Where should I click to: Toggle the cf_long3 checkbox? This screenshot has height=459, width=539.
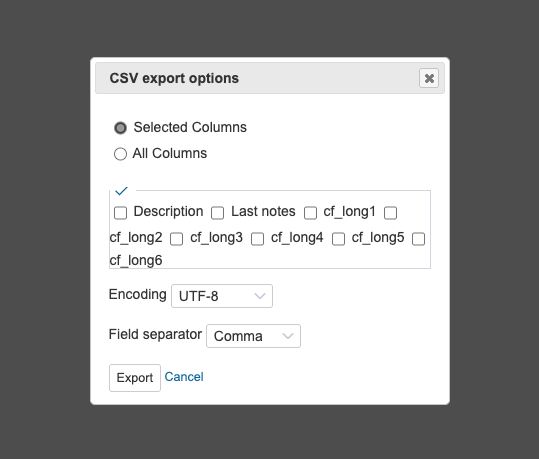pos(177,239)
